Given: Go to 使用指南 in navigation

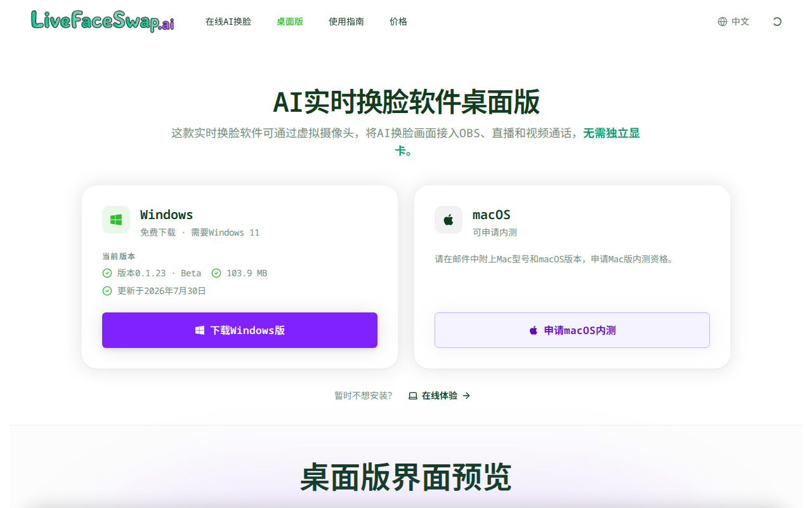Looking at the screenshot, I should (x=346, y=22).
